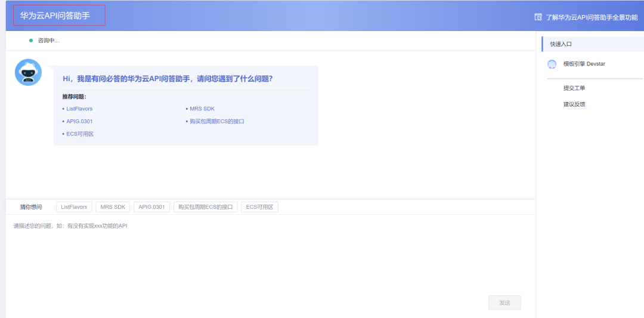This screenshot has height=318, width=644.
Task: Click the 咨询中... status text
Action: point(49,41)
